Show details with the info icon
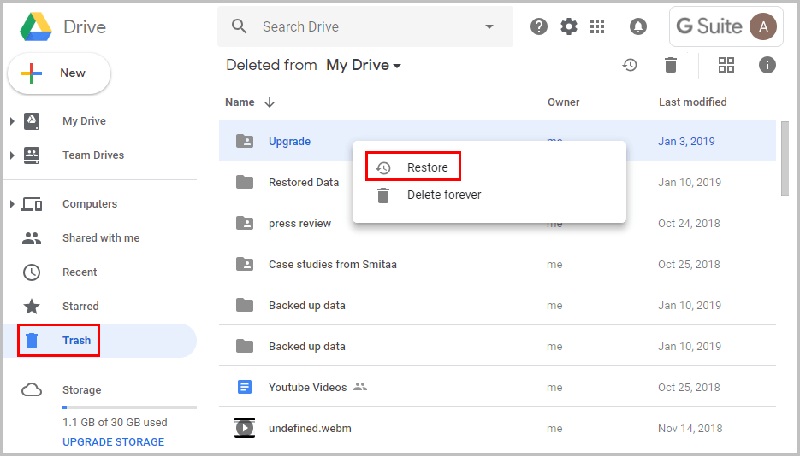 tap(767, 65)
